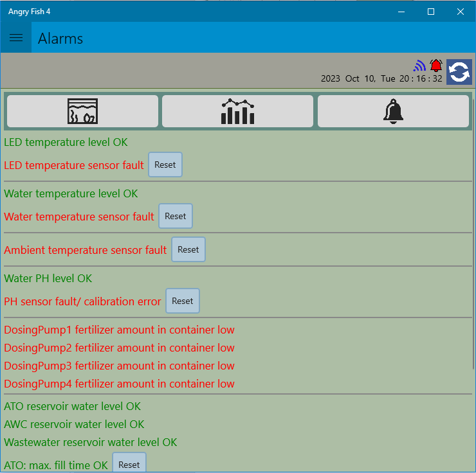Click 'AWC reservoir water level OK' text
The image size is (476, 473).
(74, 424)
